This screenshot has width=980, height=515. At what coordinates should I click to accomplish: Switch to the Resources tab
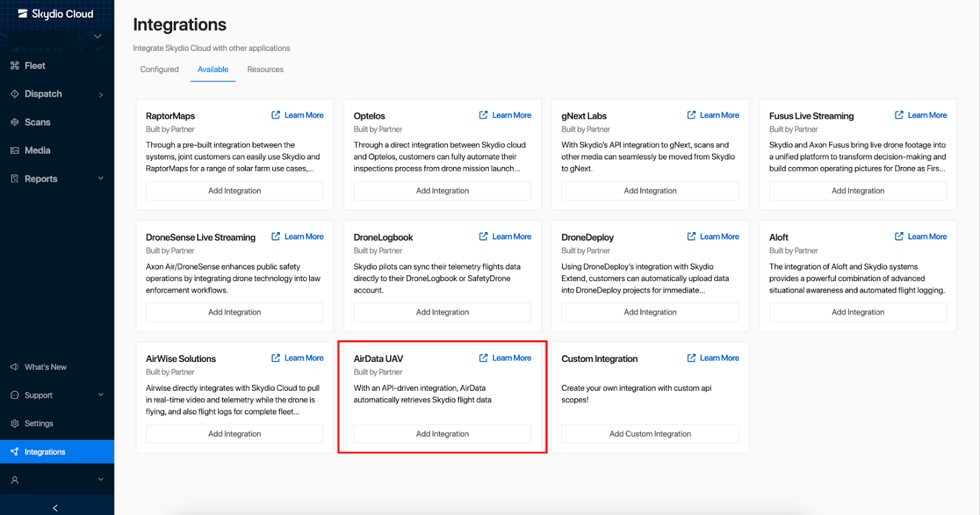pos(265,69)
